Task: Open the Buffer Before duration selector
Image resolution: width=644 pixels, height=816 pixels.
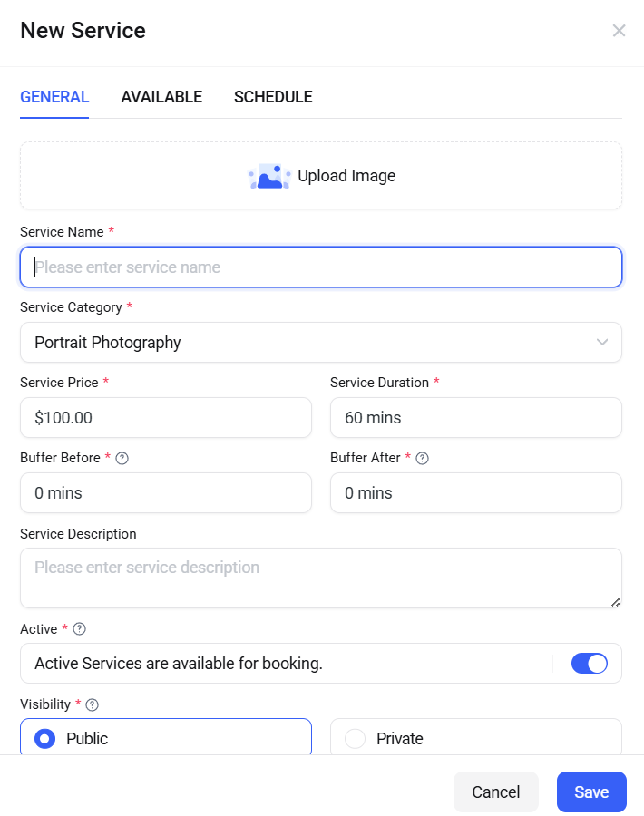Action: [165, 492]
